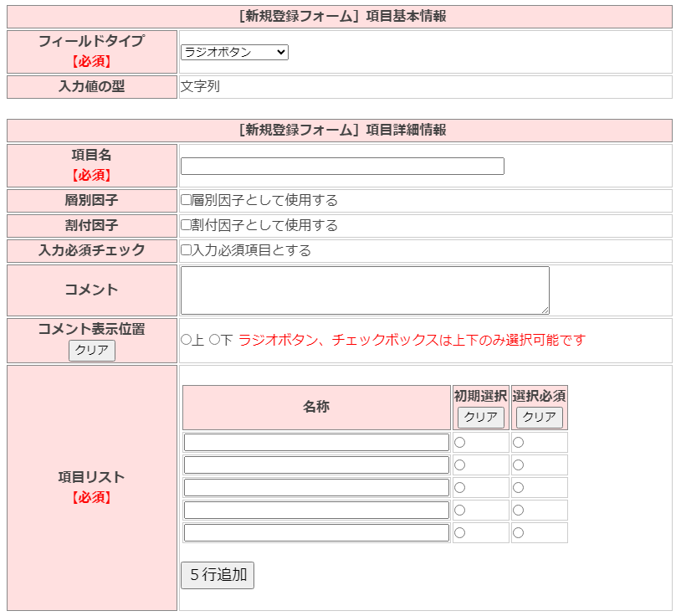Screen dimensions: 676x616
Task: Select 初期選択 radio in fourth row
Action: [x=459, y=511]
